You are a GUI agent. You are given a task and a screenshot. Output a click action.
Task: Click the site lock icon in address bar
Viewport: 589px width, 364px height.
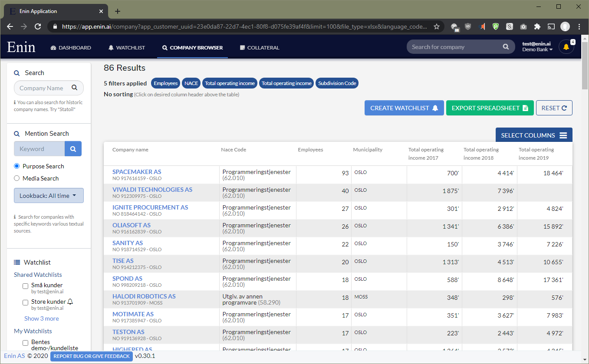coord(55,26)
